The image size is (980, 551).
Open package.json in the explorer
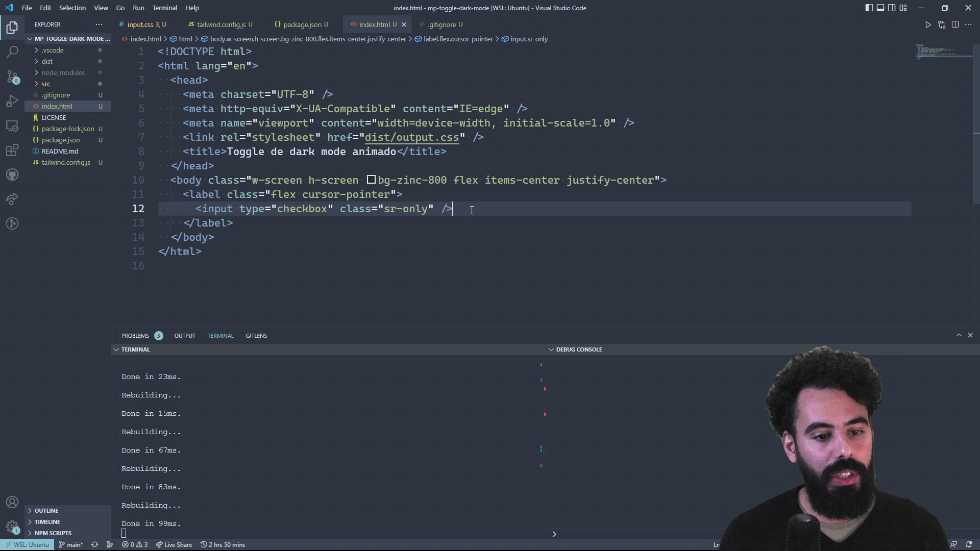[x=60, y=140]
